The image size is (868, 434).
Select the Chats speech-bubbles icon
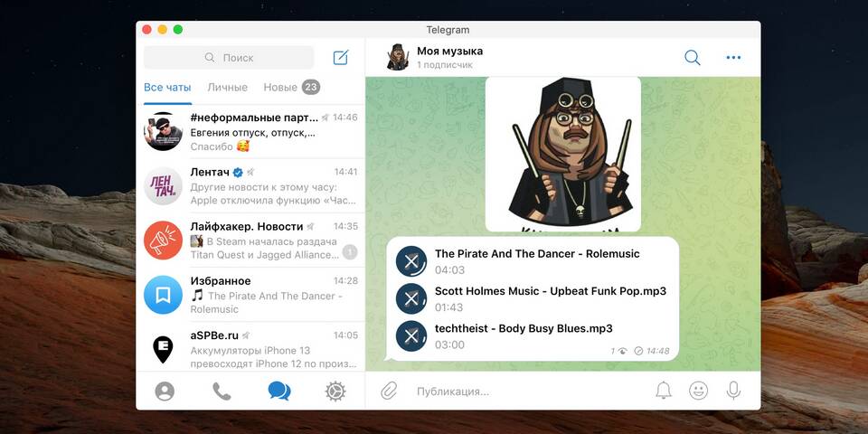279,392
